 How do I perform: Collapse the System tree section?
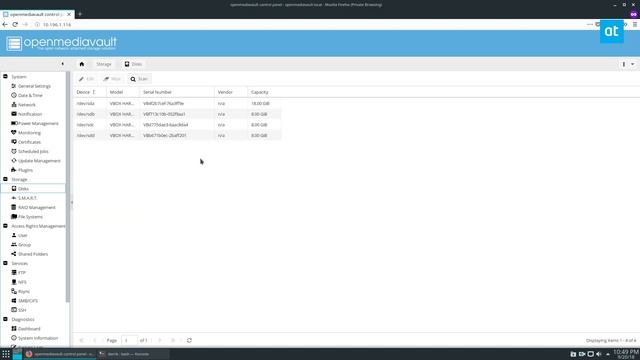click(x=5, y=76)
